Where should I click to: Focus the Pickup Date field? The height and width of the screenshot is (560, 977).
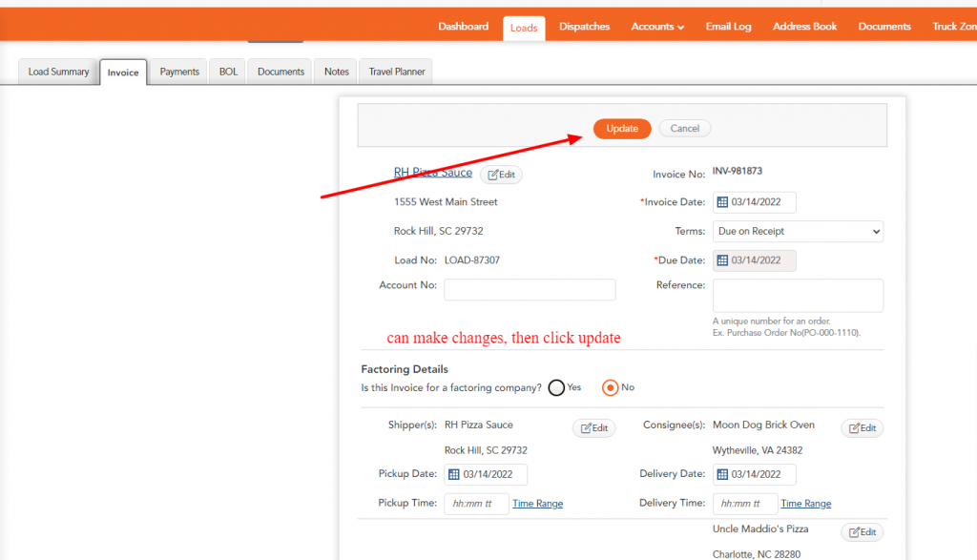coord(486,474)
